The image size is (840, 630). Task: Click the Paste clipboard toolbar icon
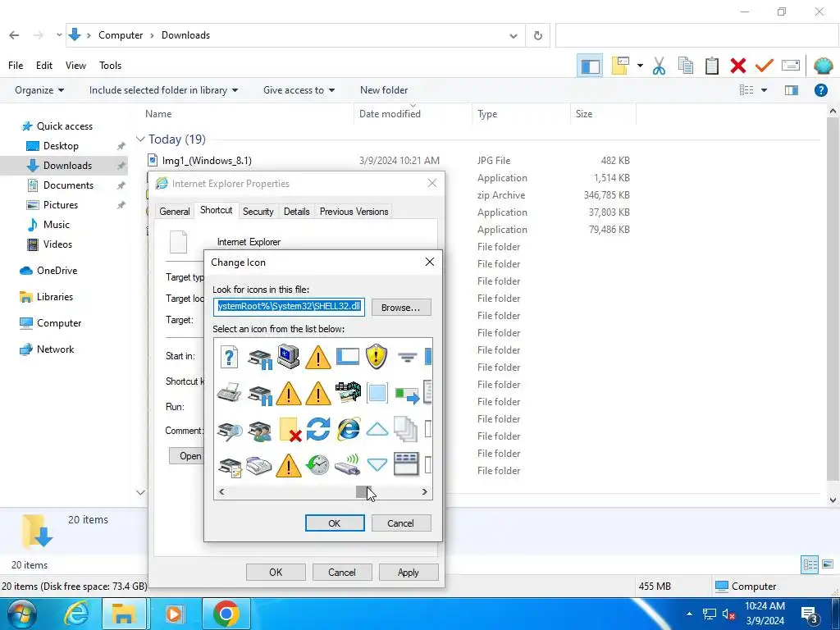coord(711,66)
